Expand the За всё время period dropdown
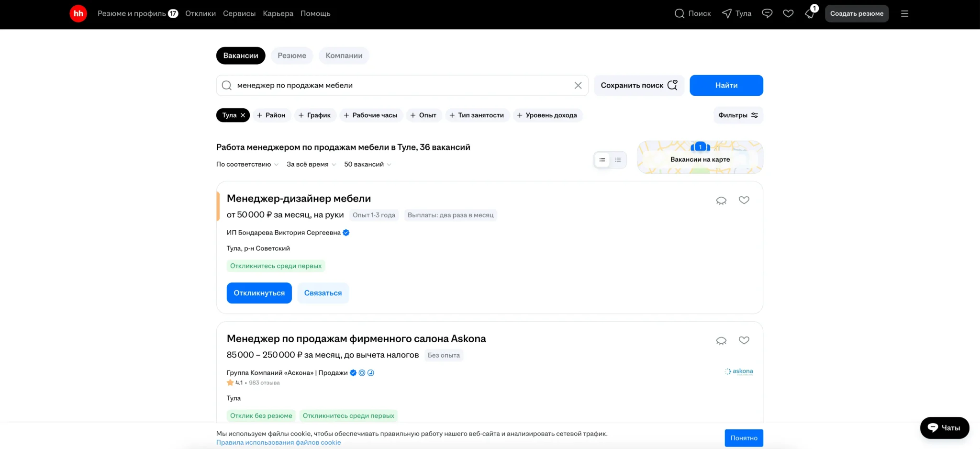This screenshot has height=449, width=980. click(x=311, y=164)
